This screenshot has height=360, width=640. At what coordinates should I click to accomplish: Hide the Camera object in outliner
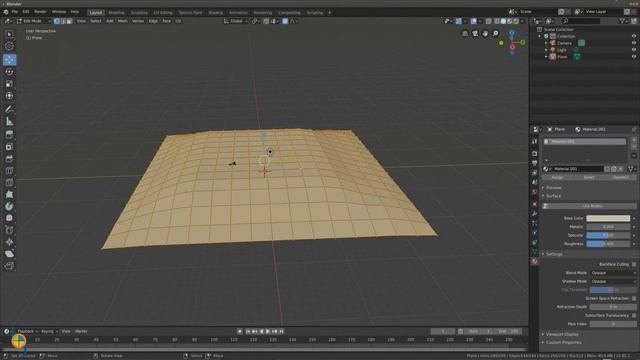click(x=633, y=43)
